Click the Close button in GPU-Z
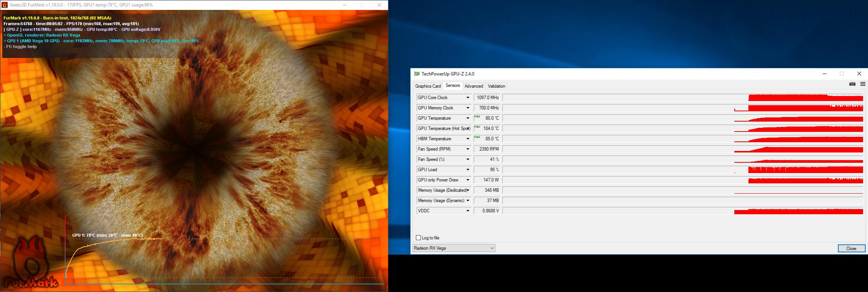The image size is (868, 292). (851, 248)
